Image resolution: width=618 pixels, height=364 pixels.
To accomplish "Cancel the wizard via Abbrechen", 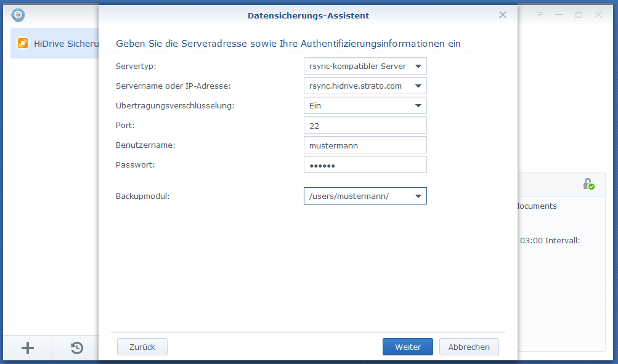I will coord(469,347).
